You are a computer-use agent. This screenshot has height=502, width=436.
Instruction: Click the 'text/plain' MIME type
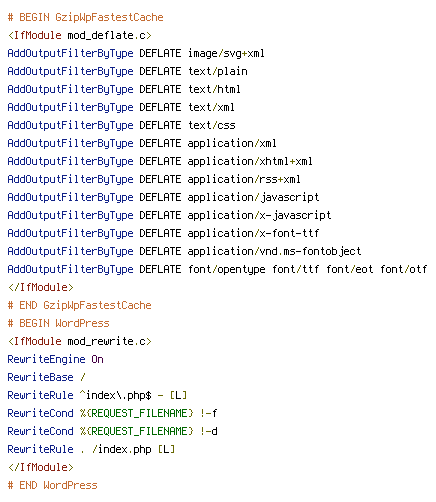[x=218, y=71]
